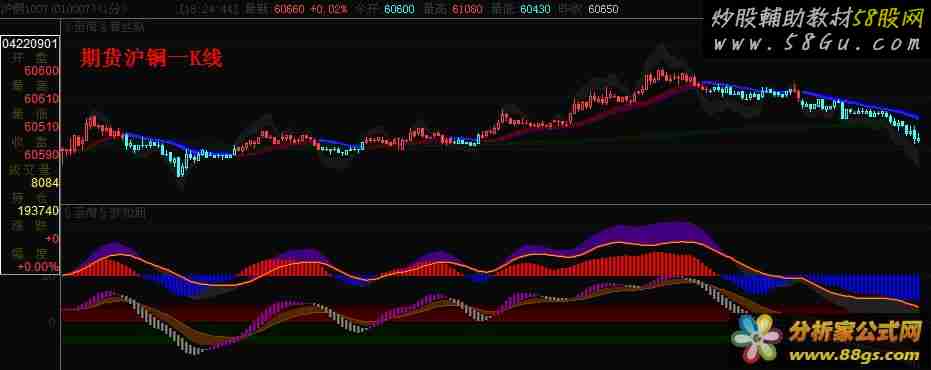The height and width of the screenshot is (370, 931).
Task: Click the high price 61080 in top bar
Action: click(x=468, y=10)
